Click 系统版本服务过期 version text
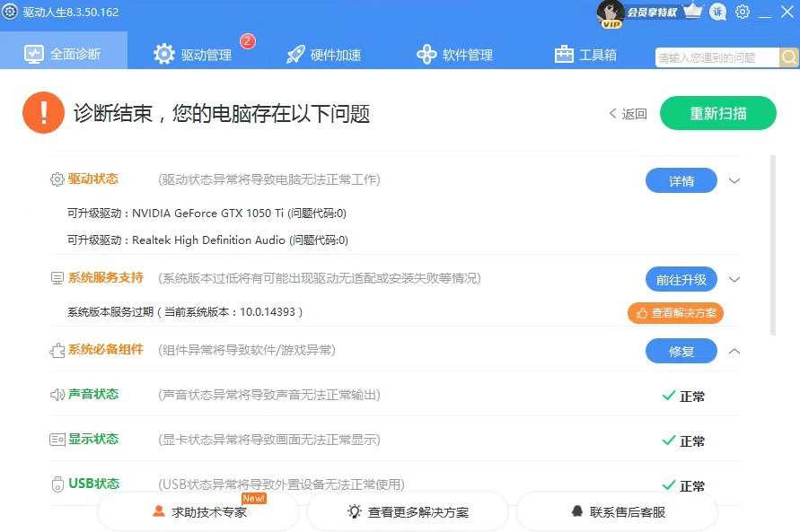Screen dimensions: 800x532 (x=185, y=312)
